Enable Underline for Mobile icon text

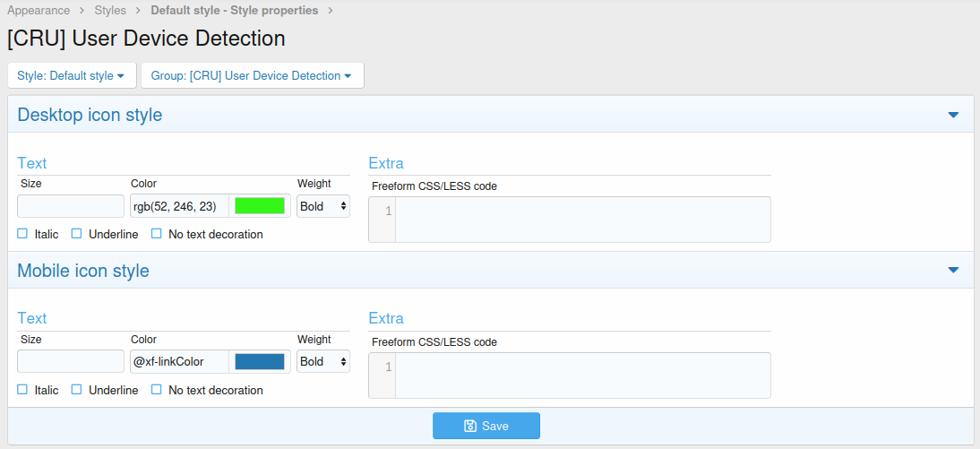(77, 390)
